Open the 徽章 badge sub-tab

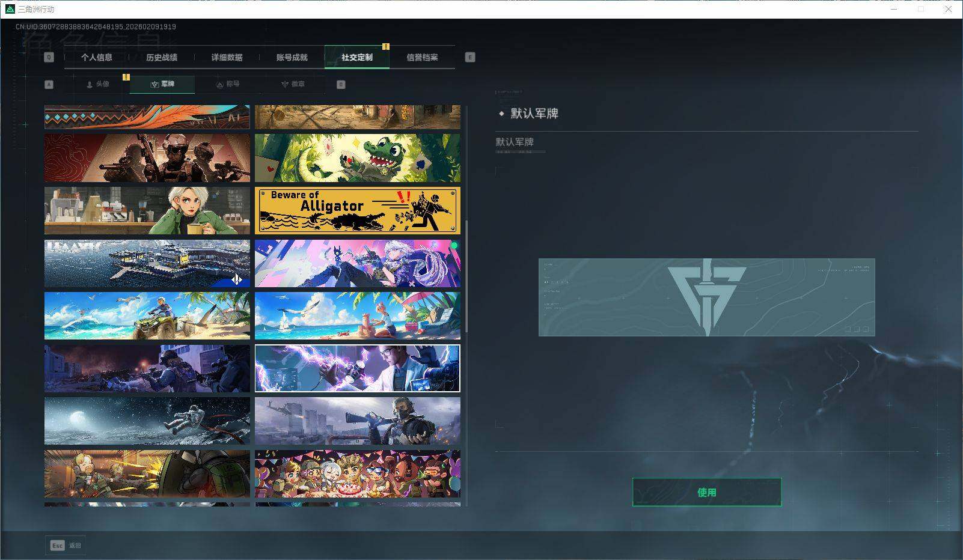coord(293,84)
